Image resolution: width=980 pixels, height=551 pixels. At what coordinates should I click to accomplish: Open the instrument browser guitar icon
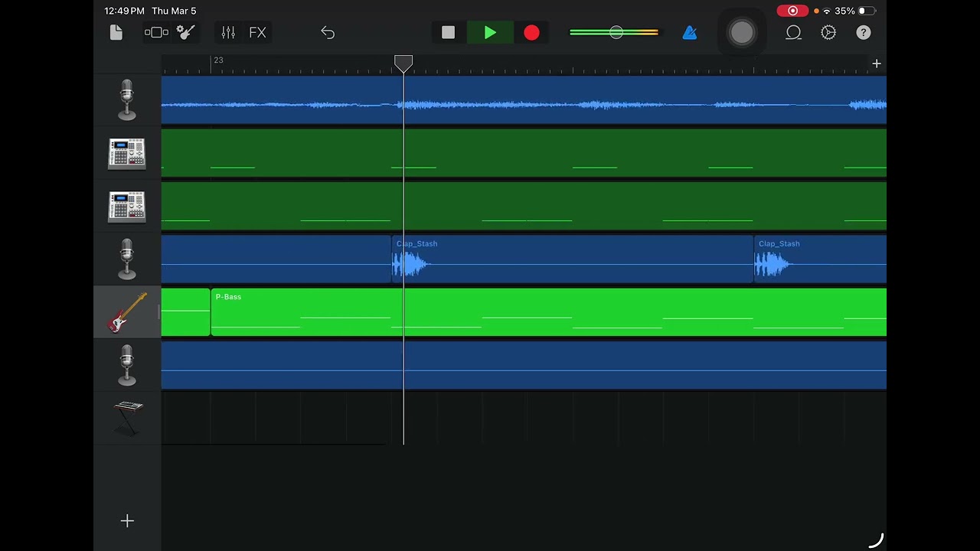(x=185, y=32)
